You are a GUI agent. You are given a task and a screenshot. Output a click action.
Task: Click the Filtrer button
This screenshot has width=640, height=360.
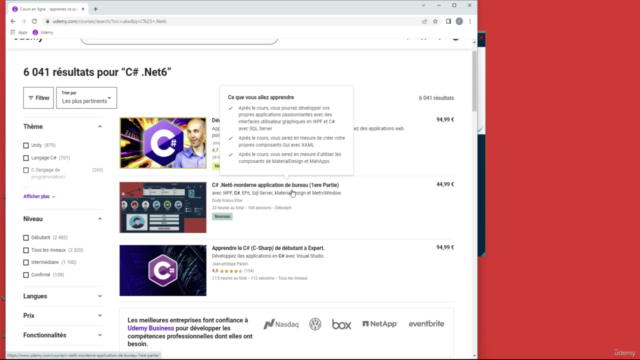38,98
